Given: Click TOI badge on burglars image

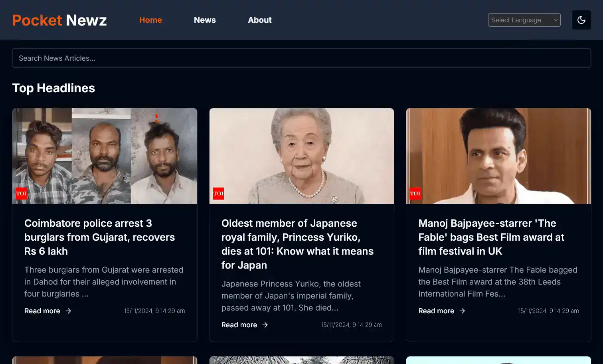Looking at the screenshot, I should (x=21, y=194).
